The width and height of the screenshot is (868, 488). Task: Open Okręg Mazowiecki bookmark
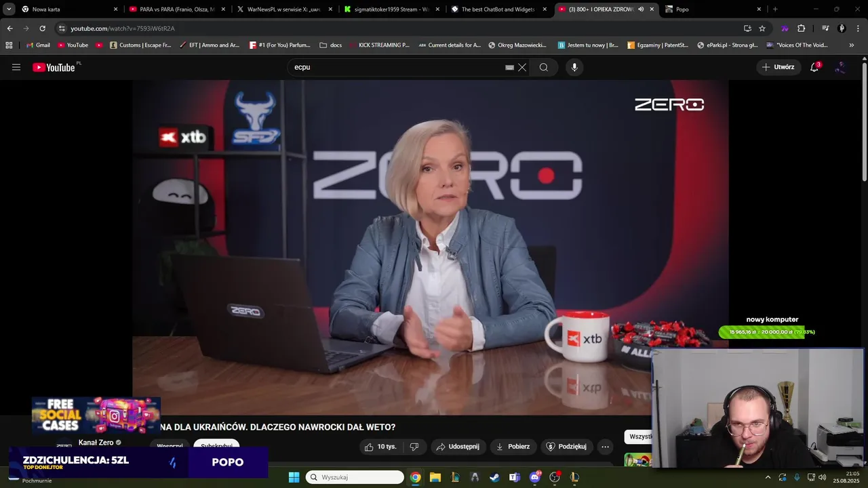(517, 45)
